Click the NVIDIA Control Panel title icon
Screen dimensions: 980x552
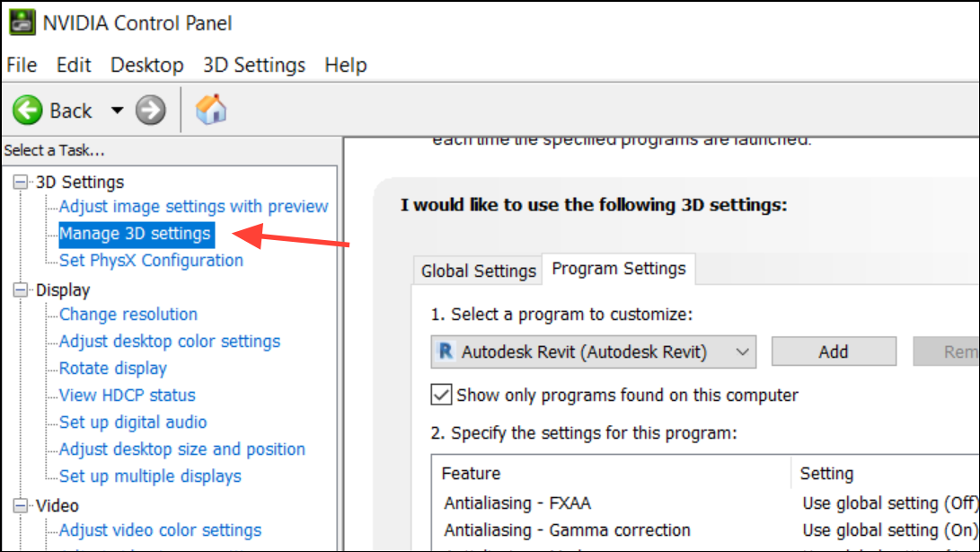point(22,22)
